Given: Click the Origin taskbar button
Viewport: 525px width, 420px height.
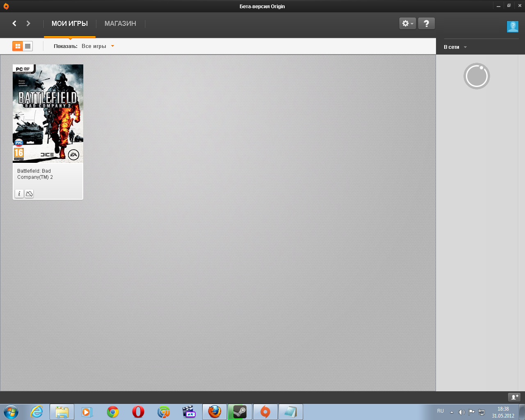Looking at the screenshot, I should click(x=265, y=412).
